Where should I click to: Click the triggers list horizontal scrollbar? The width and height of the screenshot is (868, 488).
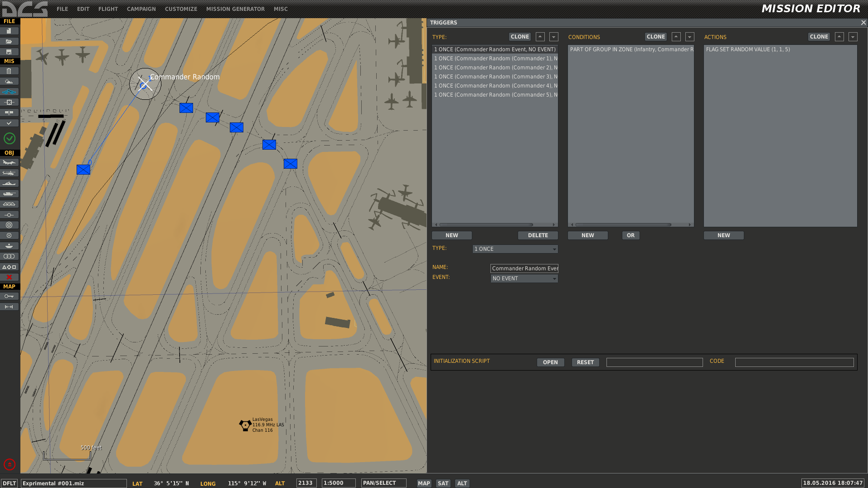486,224
